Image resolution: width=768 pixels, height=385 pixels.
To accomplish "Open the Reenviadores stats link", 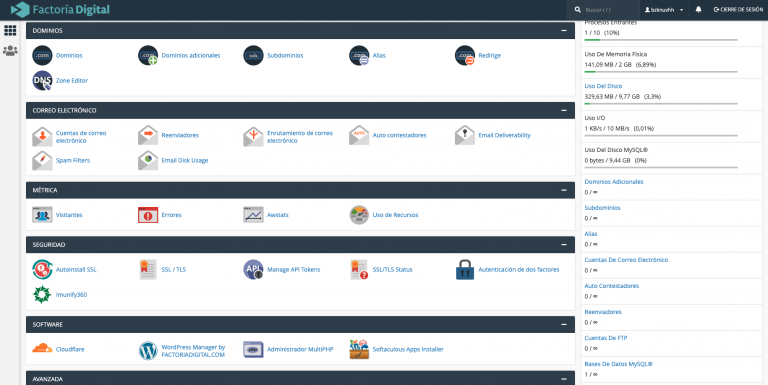I will point(602,312).
